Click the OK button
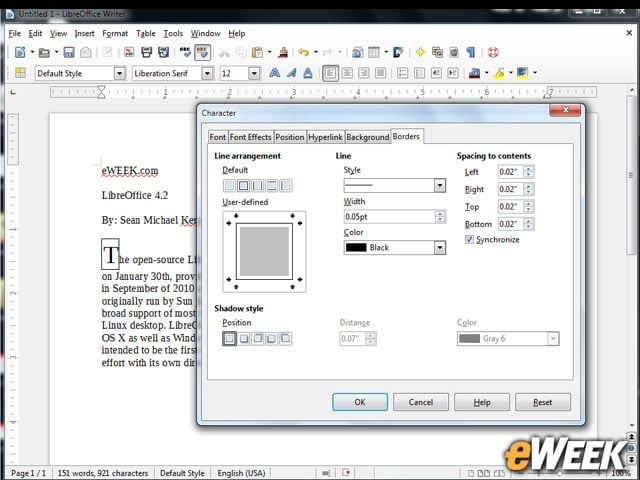This screenshot has height=480, width=640. [360, 402]
